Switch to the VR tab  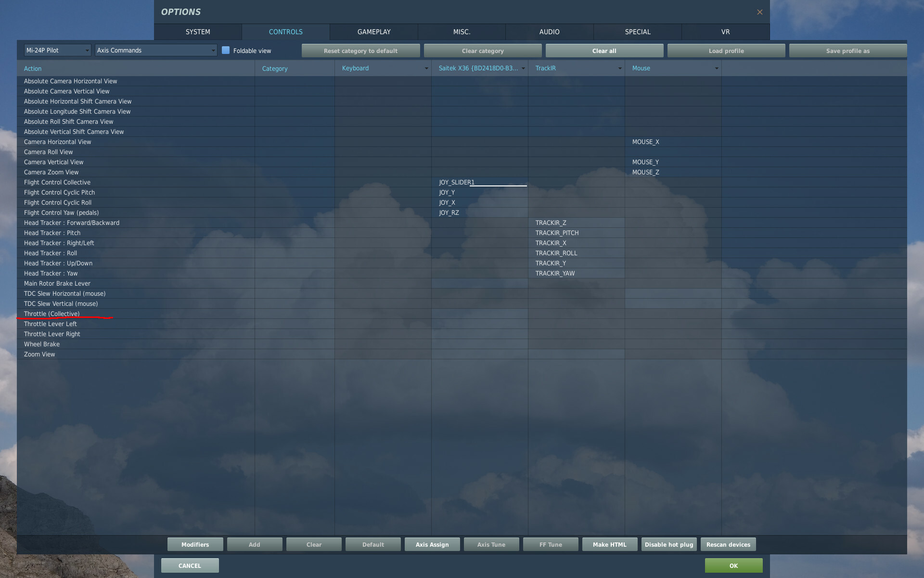click(x=726, y=32)
